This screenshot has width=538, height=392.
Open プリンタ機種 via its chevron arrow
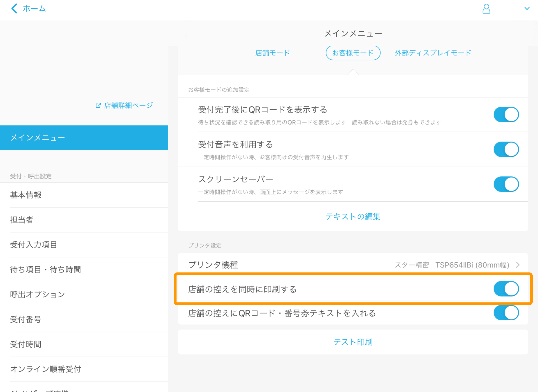[518, 265]
